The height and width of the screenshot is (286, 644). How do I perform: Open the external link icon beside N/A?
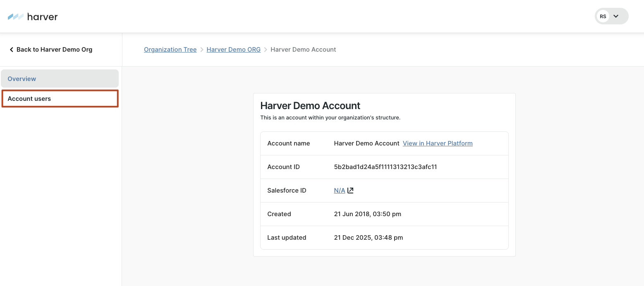(350, 191)
